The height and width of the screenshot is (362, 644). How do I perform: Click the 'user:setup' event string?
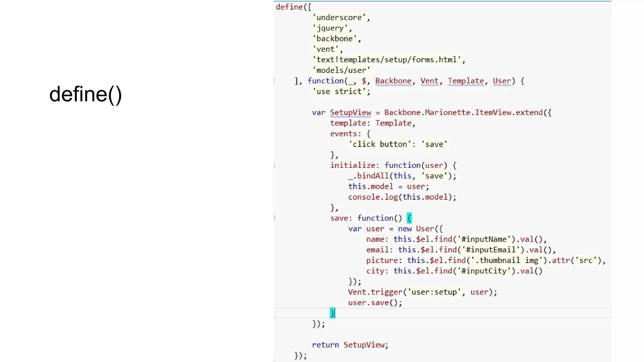click(434, 292)
